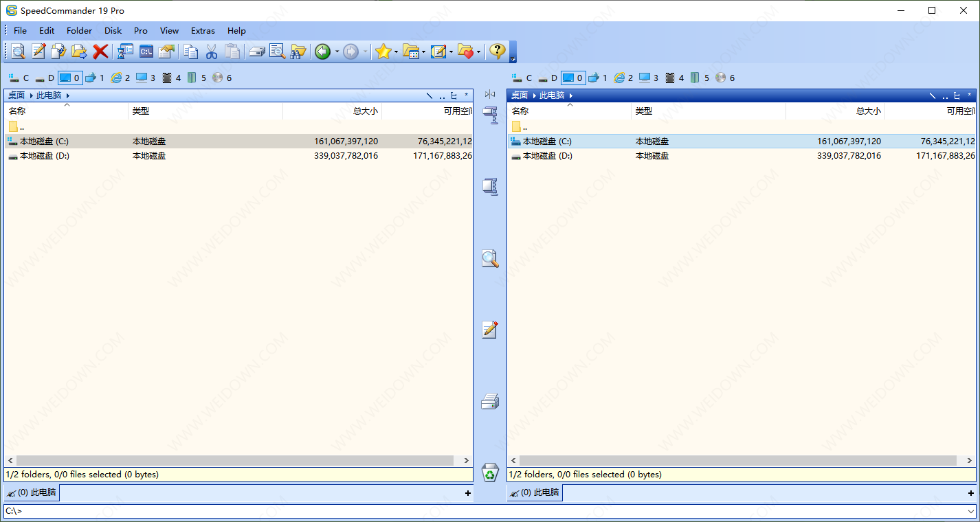Expand the notepad icon dropdown arrow

click(x=451, y=52)
